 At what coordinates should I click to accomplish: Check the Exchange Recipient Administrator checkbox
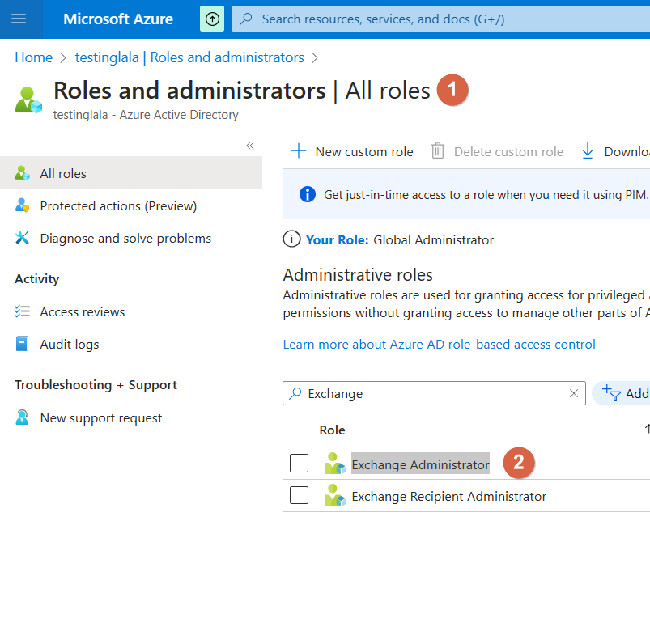[300, 495]
